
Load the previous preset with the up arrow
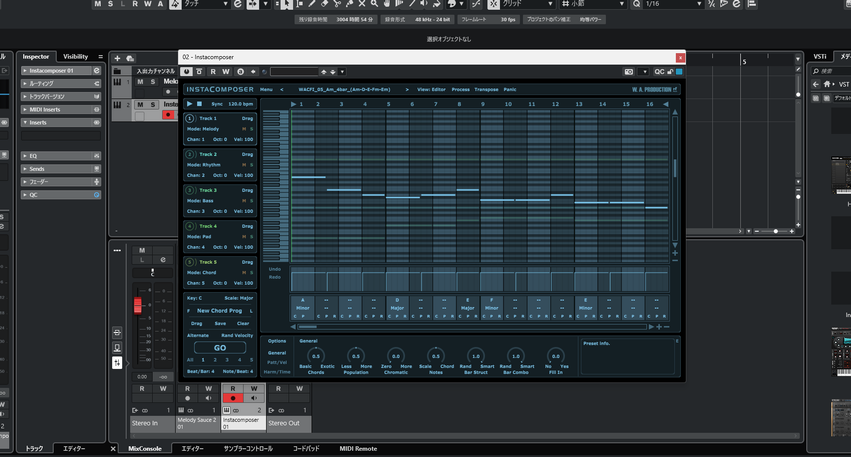(x=324, y=72)
